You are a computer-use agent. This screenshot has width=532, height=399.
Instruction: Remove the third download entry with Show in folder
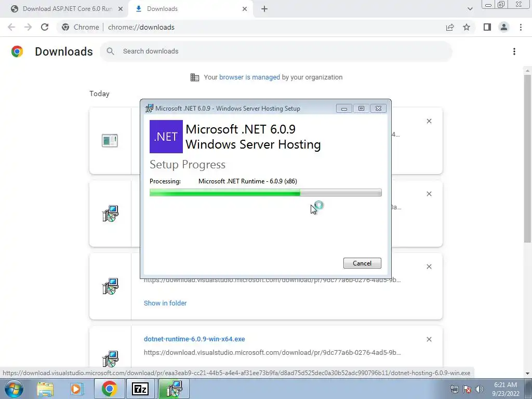(429, 267)
